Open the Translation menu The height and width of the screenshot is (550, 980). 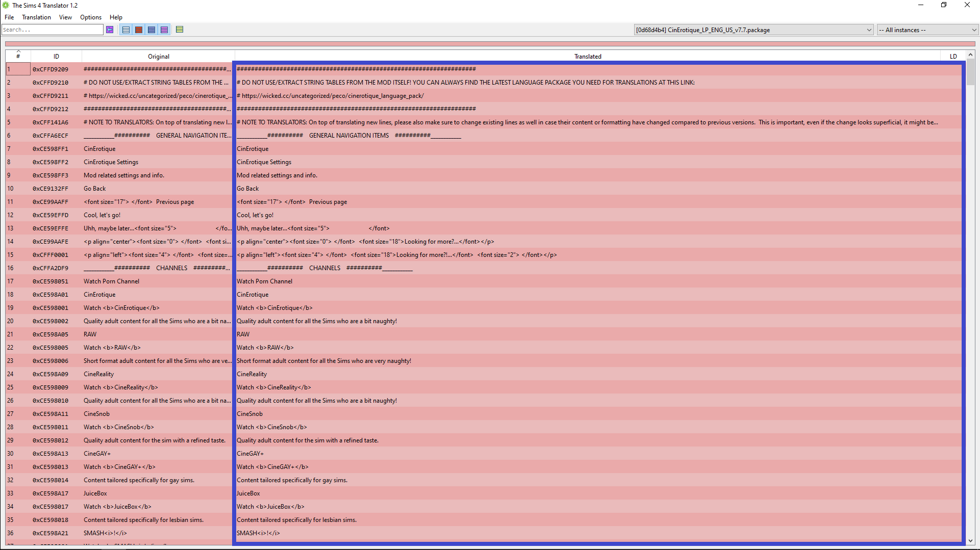36,17
